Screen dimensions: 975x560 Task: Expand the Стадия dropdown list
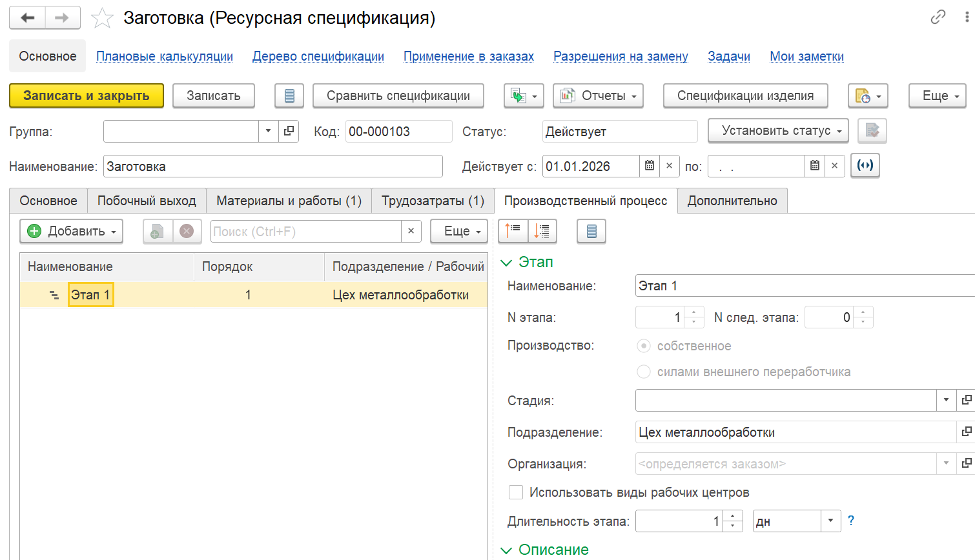[946, 400]
